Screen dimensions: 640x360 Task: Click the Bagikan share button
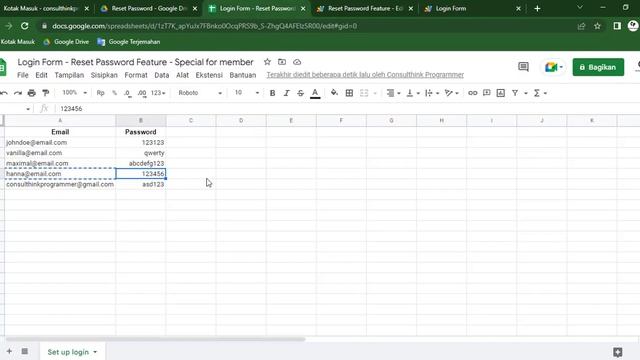[x=598, y=67]
